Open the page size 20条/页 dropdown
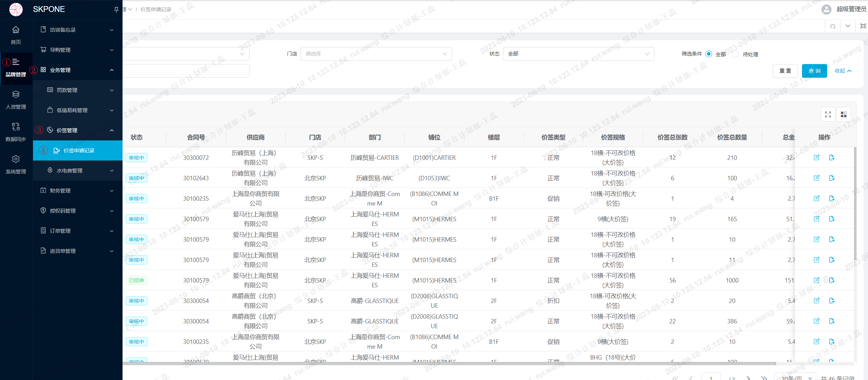The image size is (868, 380). click(796, 377)
